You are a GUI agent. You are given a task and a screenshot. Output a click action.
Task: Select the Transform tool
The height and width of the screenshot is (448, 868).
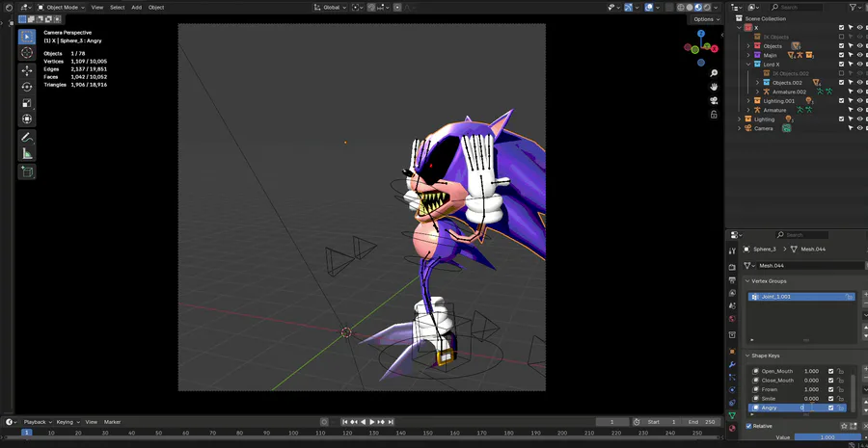[27, 119]
